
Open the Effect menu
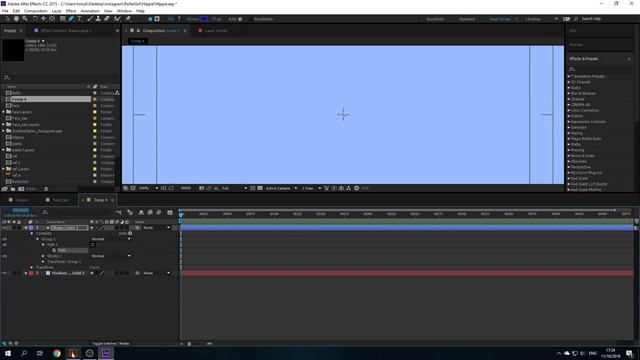(x=71, y=11)
